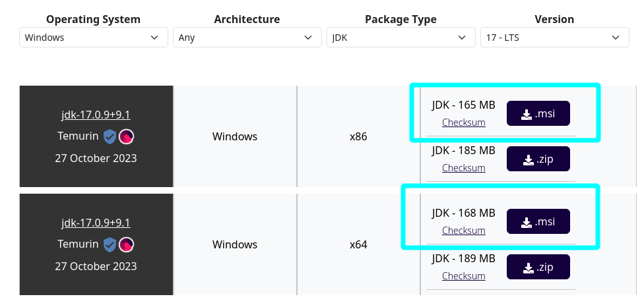Open the Package Type dropdown showing JDK

coord(401,38)
